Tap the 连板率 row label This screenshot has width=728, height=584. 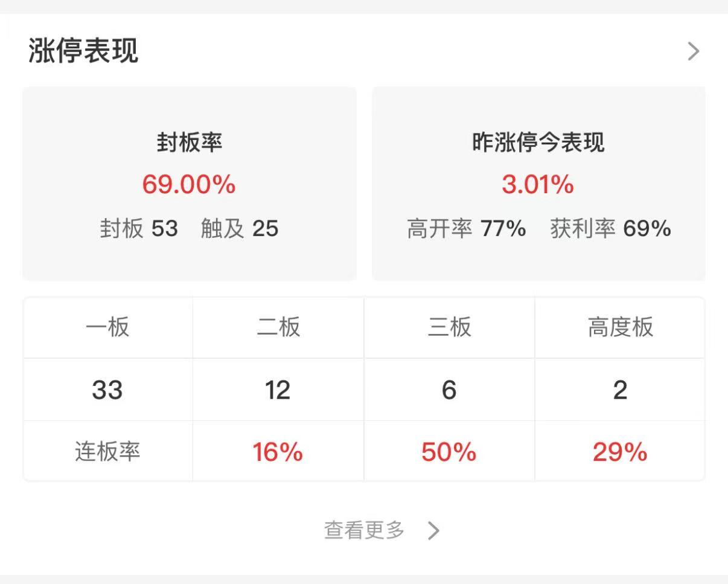[x=108, y=452]
